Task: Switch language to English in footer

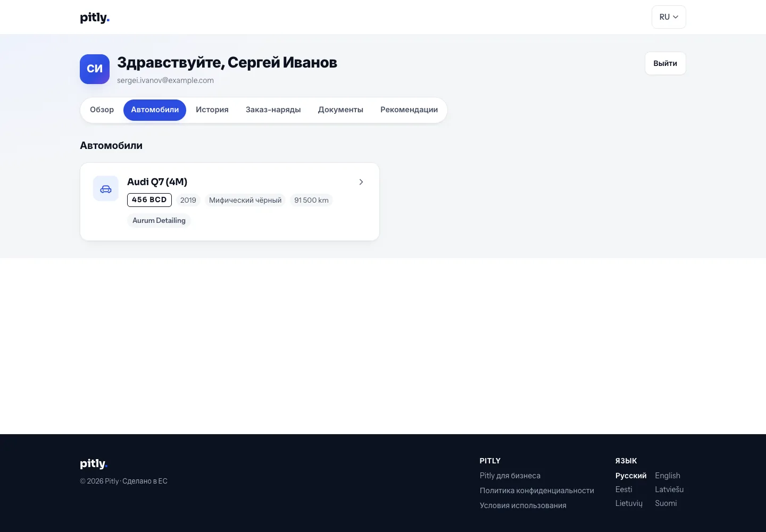Action: [x=668, y=476]
